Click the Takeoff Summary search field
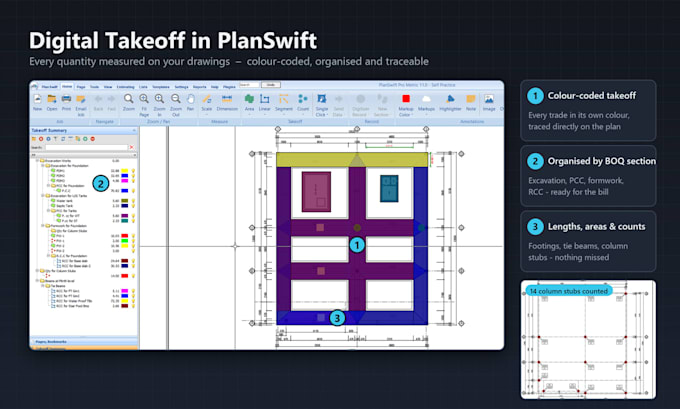Viewport: 680px width, 409px height. click(x=87, y=147)
